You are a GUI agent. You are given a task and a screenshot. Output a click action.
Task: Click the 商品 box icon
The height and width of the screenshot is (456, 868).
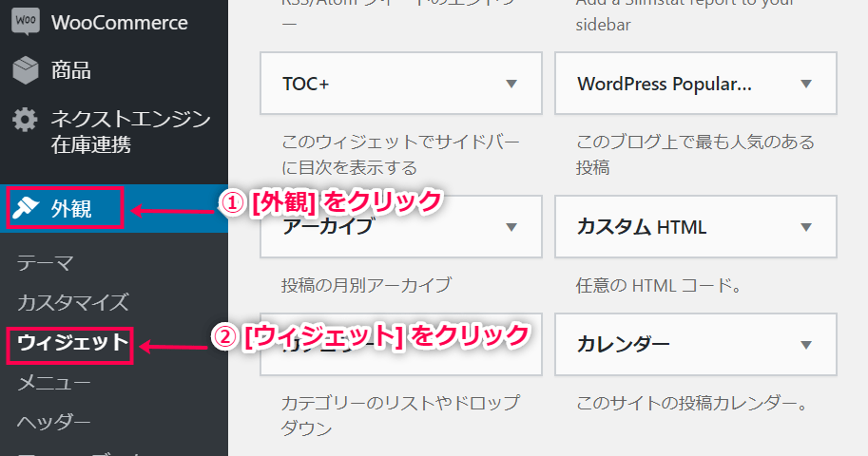26,70
